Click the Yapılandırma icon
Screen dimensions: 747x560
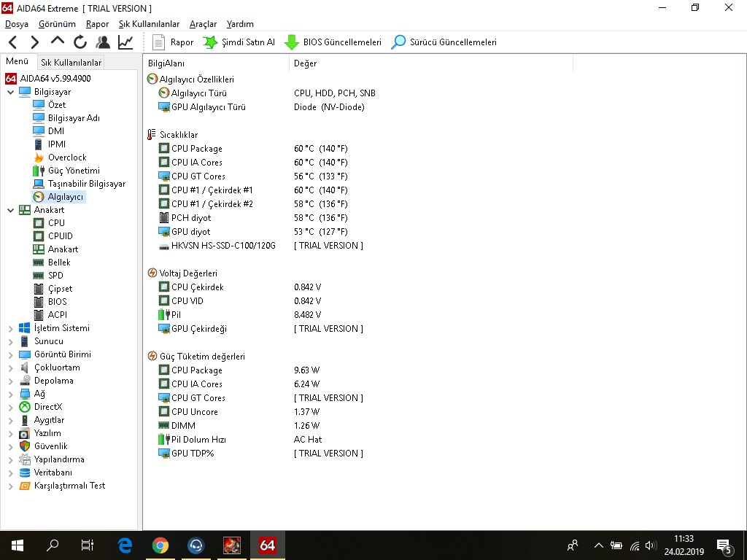click(x=24, y=459)
